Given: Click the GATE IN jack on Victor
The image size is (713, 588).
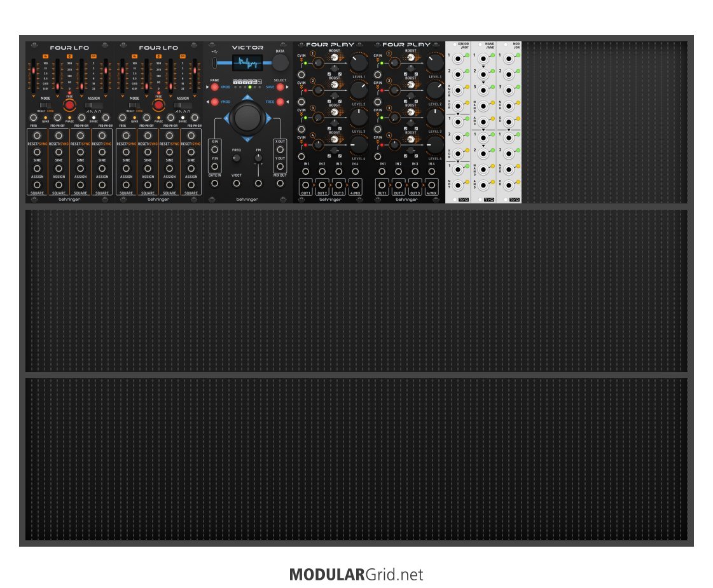Looking at the screenshot, I should coord(214,184).
